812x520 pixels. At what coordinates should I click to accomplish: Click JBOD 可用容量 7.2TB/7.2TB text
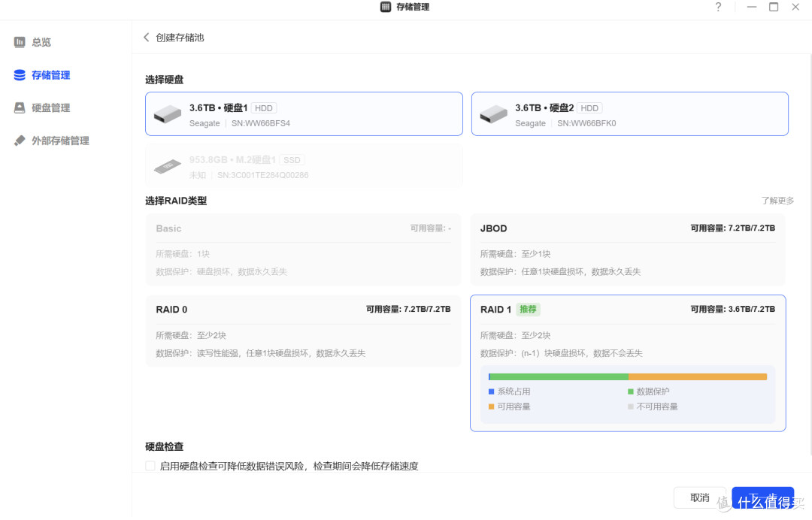733,228
